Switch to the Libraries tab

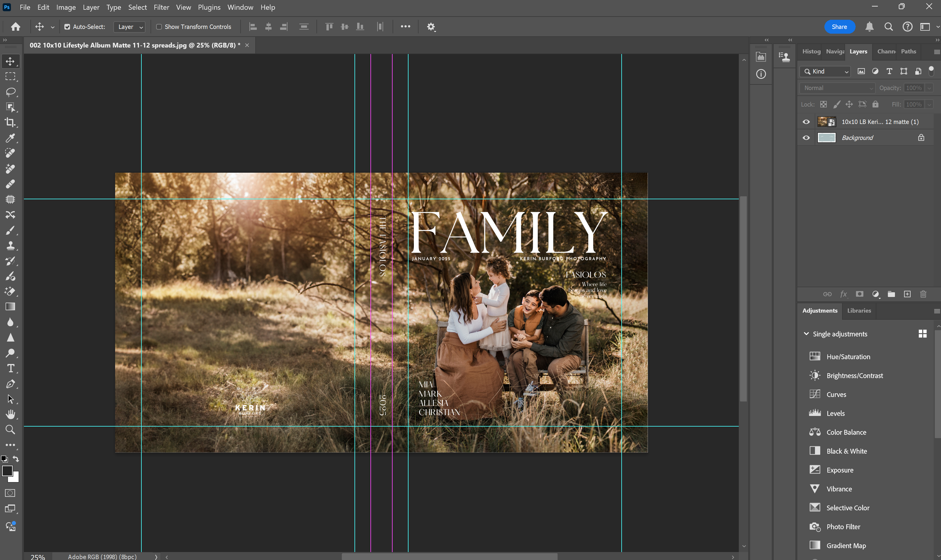(859, 311)
